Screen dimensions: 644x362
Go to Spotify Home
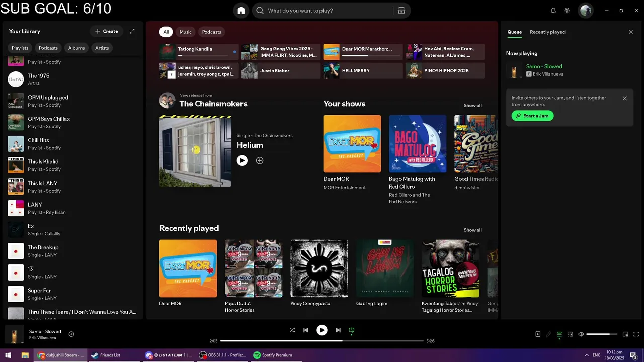point(241,11)
